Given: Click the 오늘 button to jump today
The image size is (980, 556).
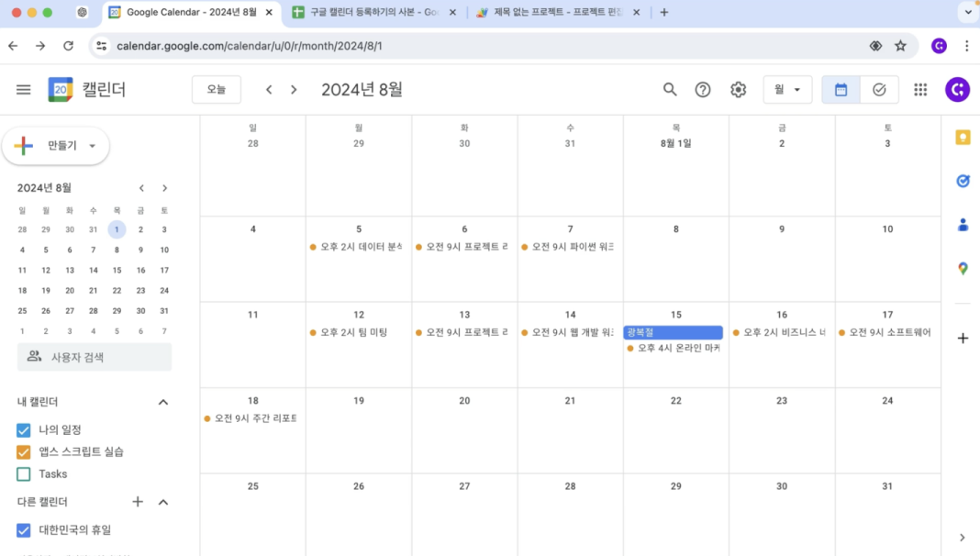Looking at the screenshot, I should point(216,89).
